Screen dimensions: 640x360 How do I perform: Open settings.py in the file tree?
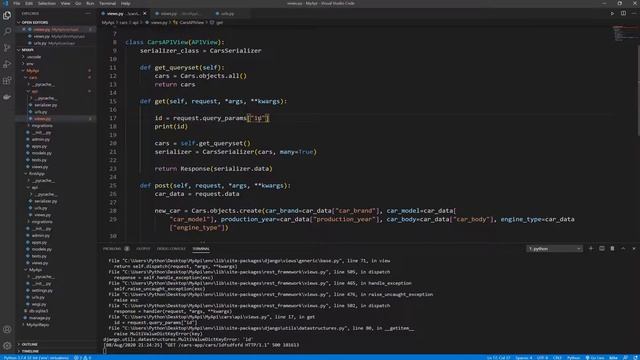coord(42,290)
